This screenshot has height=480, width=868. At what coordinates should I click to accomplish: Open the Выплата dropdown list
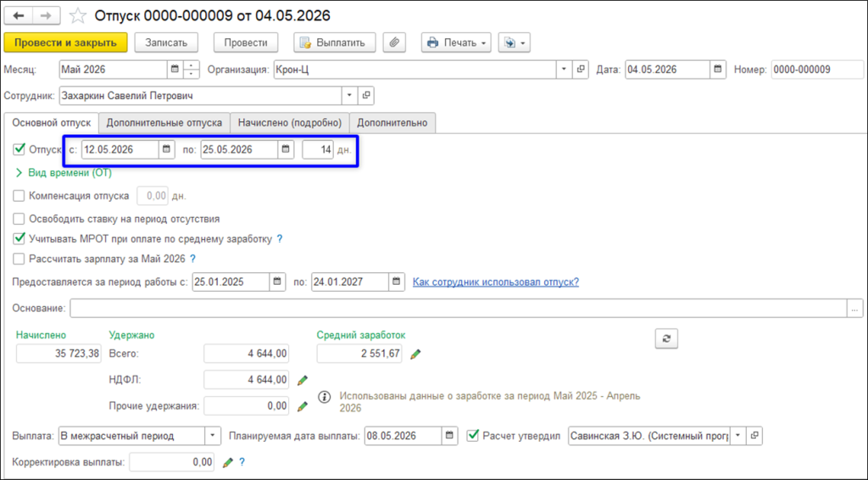point(213,436)
